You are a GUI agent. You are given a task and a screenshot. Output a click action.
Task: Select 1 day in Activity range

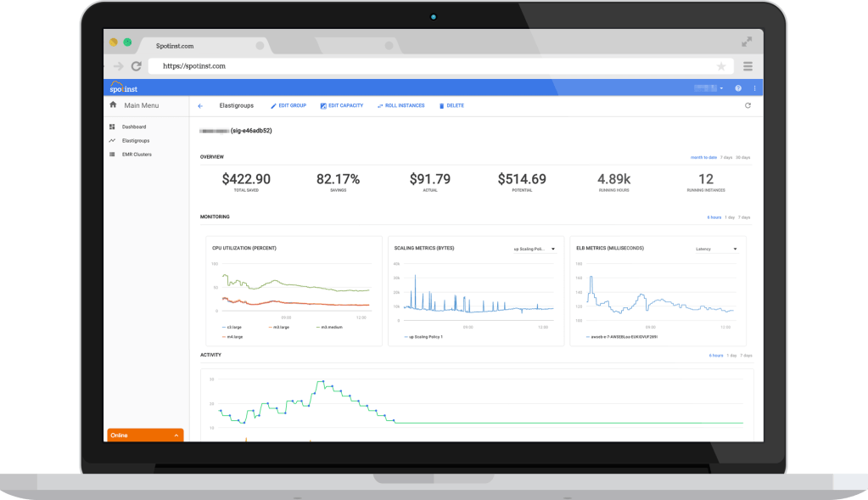(x=732, y=356)
